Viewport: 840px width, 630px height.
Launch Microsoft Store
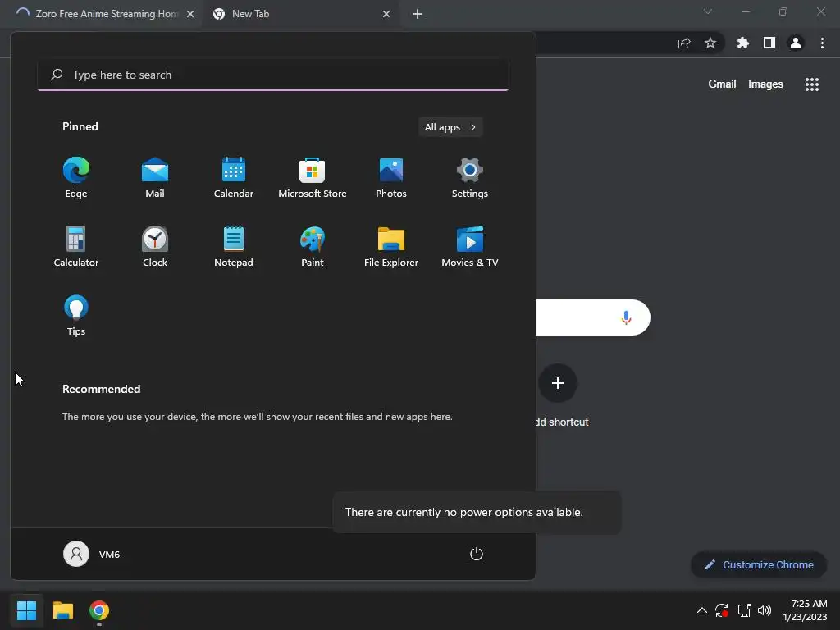coord(313,178)
